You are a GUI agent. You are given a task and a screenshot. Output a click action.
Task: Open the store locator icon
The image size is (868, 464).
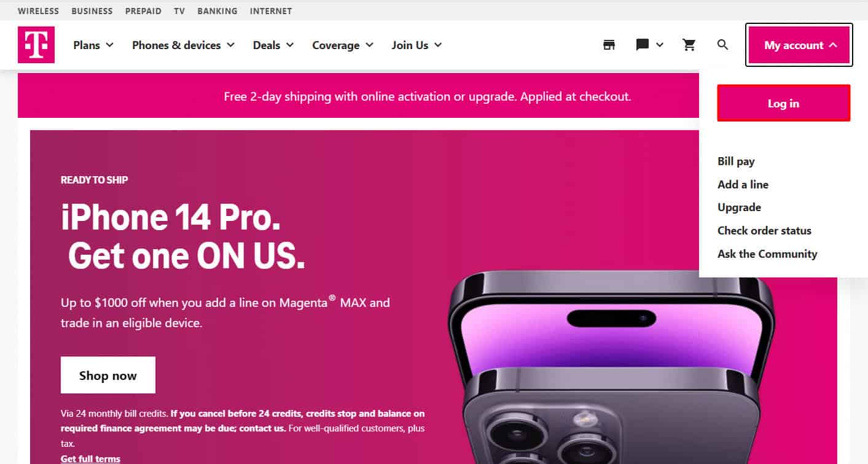(609, 45)
